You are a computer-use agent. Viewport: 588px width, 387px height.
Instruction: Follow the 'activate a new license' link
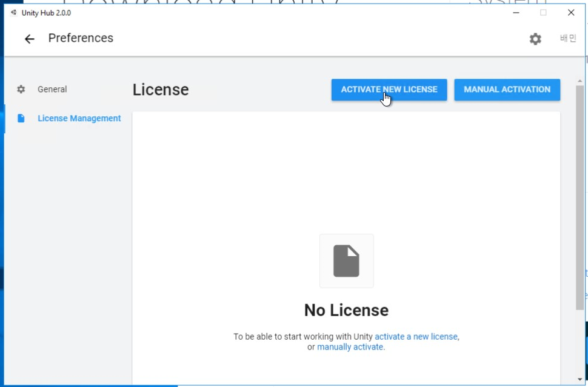(x=416, y=336)
